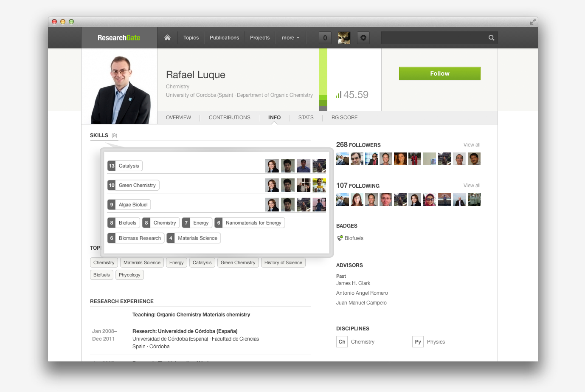Toggle fullscreen with window expand arrows
Screen dimensions: 585x392
(533, 22)
